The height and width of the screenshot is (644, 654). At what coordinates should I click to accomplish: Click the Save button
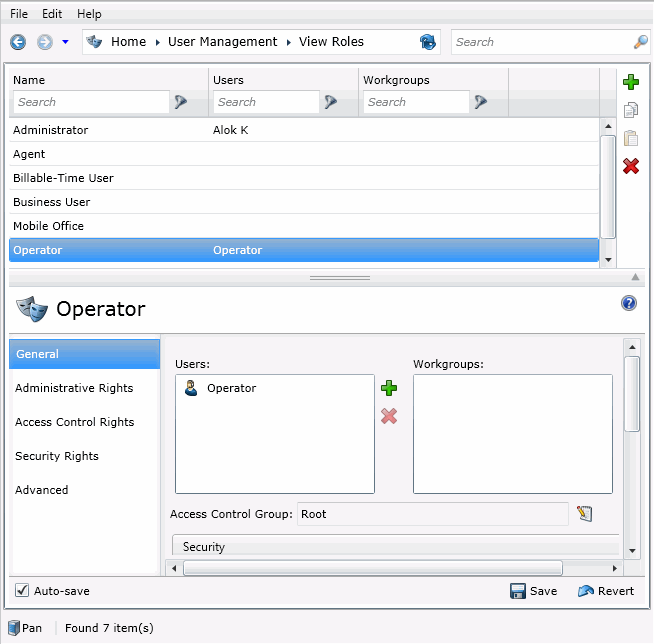click(x=533, y=591)
